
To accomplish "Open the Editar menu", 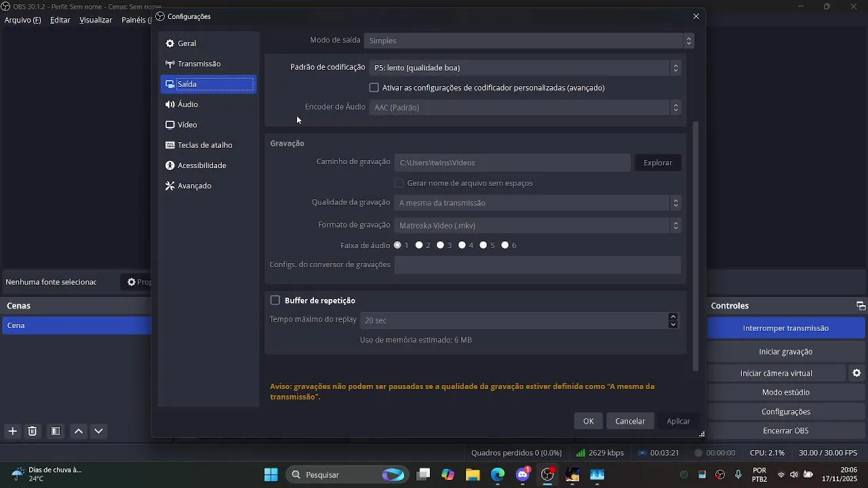I will tap(60, 20).
